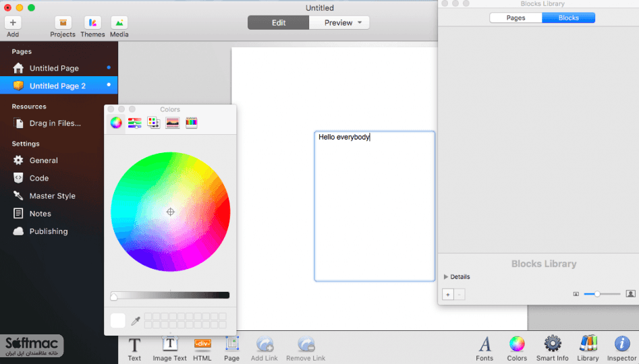639x364 pixels.
Task: Click the color wheel crosshair center
Action: click(170, 212)
